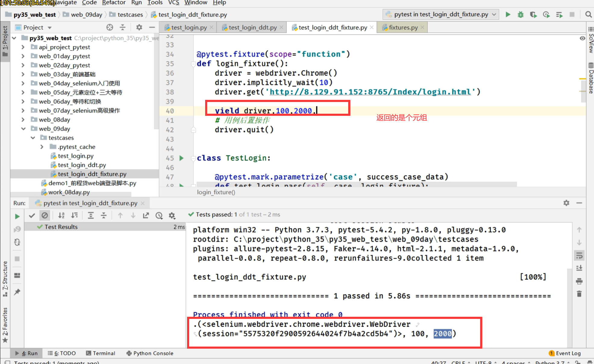
Task: Open Project panel settings gear
Action: 139,27
